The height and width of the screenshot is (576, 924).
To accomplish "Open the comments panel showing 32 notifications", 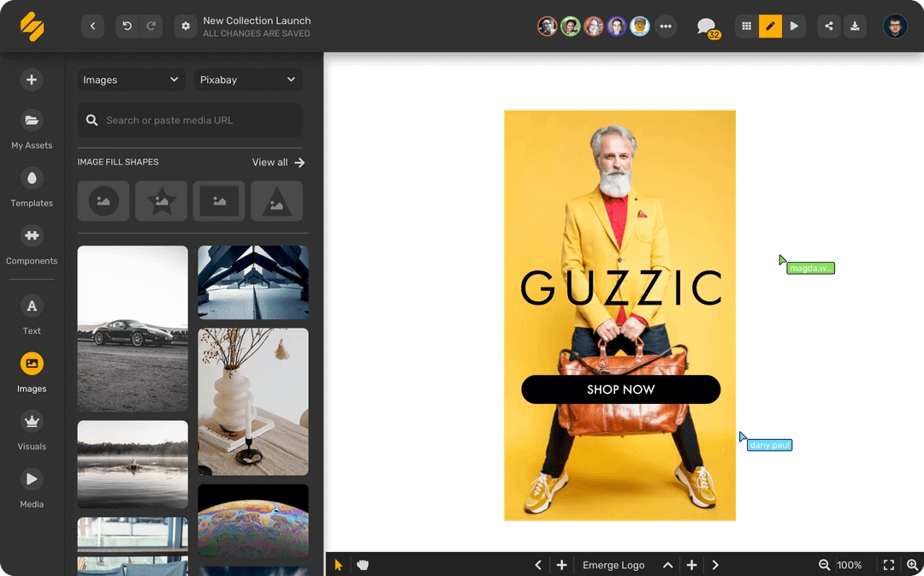I will pyautogui.click(x=704, y=26).
